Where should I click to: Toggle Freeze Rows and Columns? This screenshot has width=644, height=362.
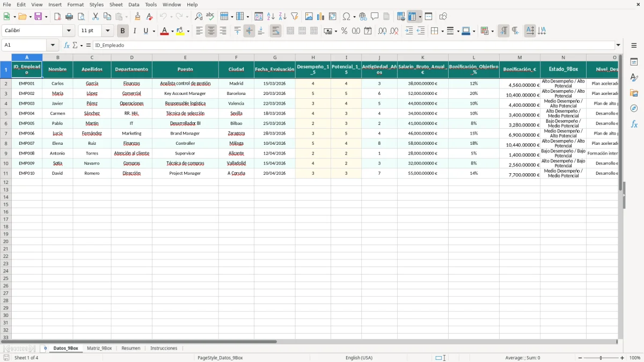412,17
